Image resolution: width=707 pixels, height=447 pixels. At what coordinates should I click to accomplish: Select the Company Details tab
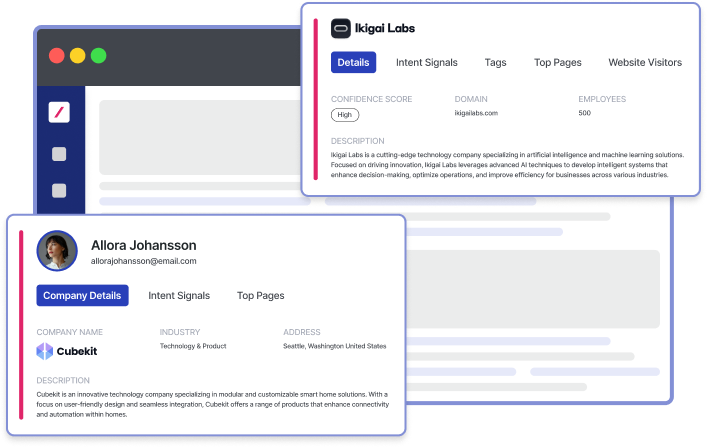(x=83, y=295)
